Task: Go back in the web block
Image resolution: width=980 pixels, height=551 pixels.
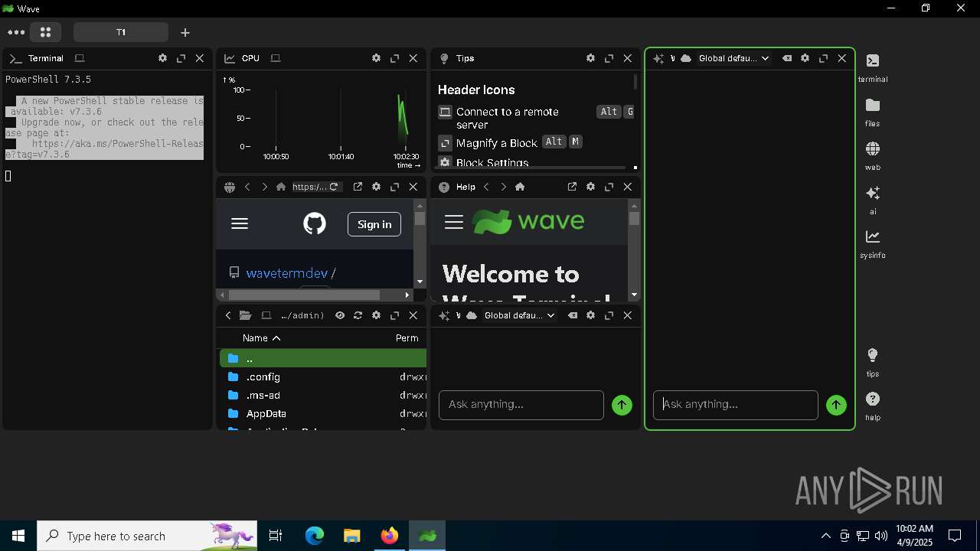Action: (247, 187)
